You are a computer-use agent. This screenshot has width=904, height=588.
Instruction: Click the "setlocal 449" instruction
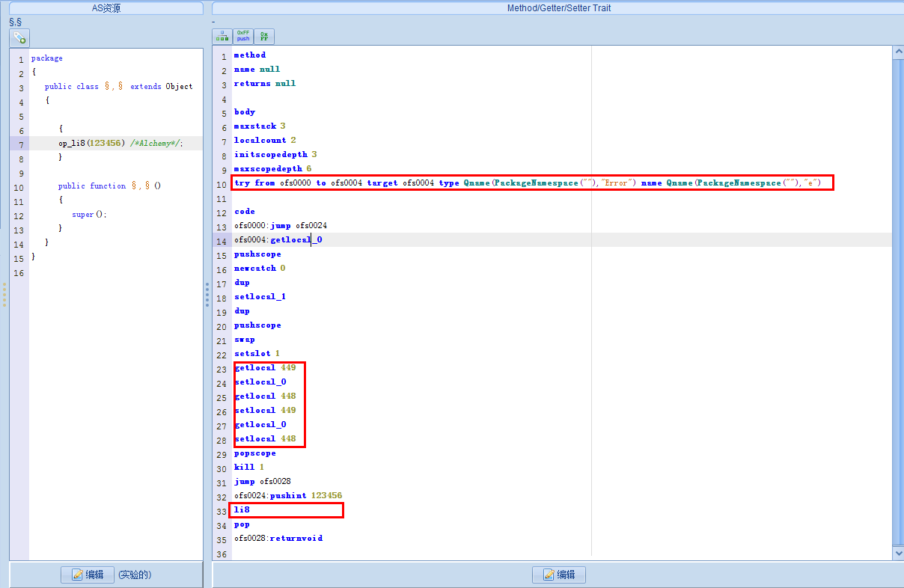point(265,411)
